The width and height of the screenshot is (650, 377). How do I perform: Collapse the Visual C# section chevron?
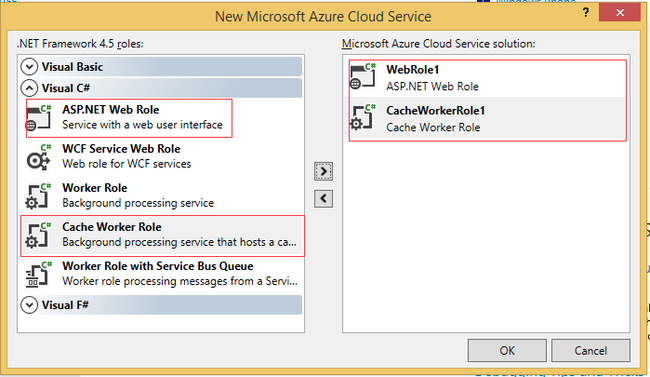point(29,88)
